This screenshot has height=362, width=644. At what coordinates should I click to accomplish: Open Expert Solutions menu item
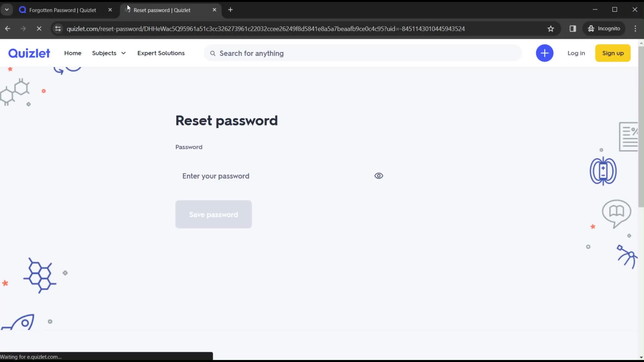161,53
